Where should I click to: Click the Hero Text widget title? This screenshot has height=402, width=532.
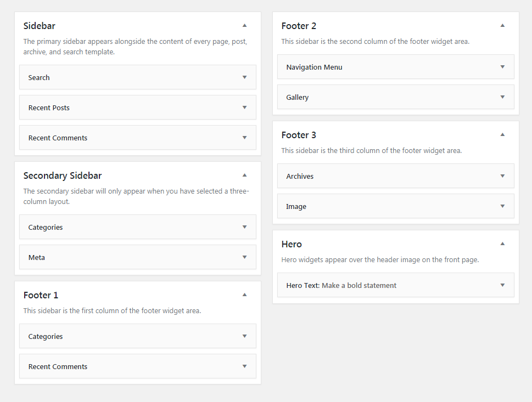click(x=341, y=285)
